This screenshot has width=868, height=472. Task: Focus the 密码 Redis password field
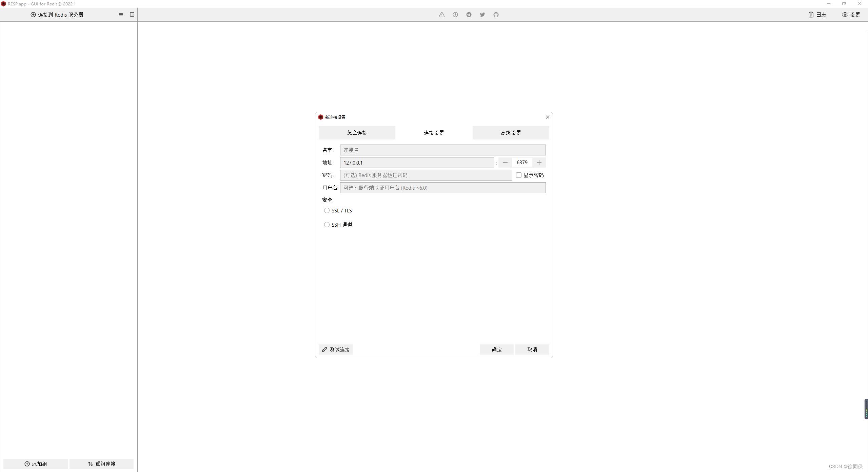(x=426, y=175)
